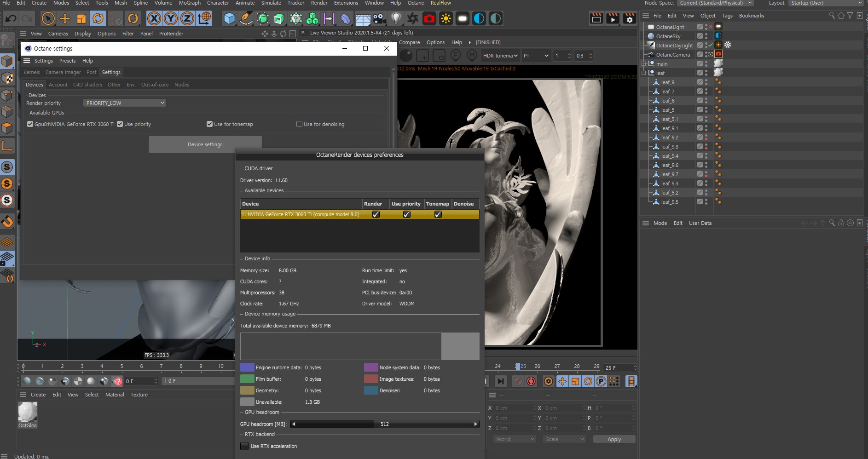Click the coordinate system globe icon
868x459 pixels.
[x=204, y=18]
